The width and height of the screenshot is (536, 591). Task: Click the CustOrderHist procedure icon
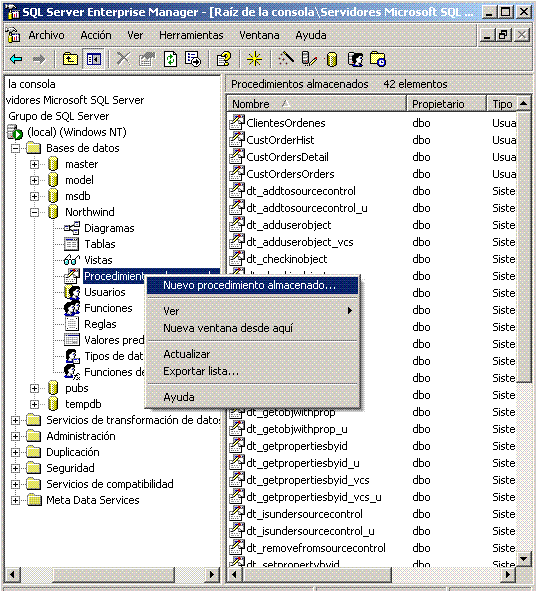pos(237,139)
